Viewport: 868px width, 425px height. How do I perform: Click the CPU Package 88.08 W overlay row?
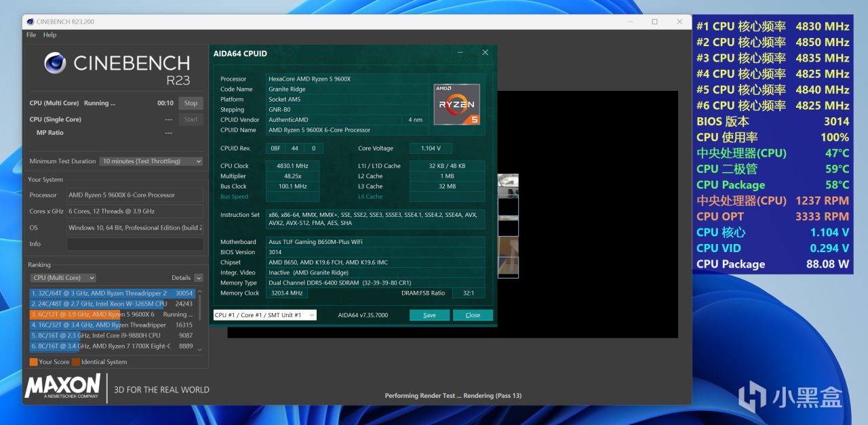(773, 264)
